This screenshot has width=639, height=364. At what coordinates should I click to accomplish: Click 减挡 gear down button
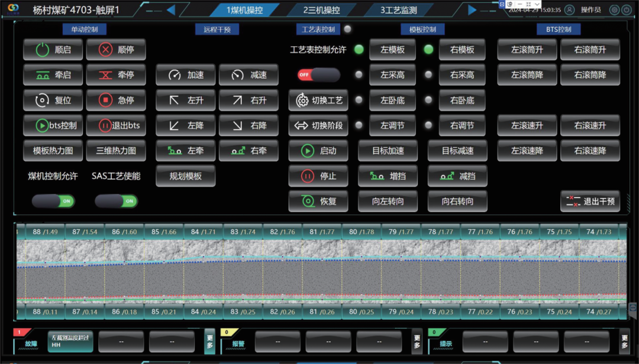point(457,176)
